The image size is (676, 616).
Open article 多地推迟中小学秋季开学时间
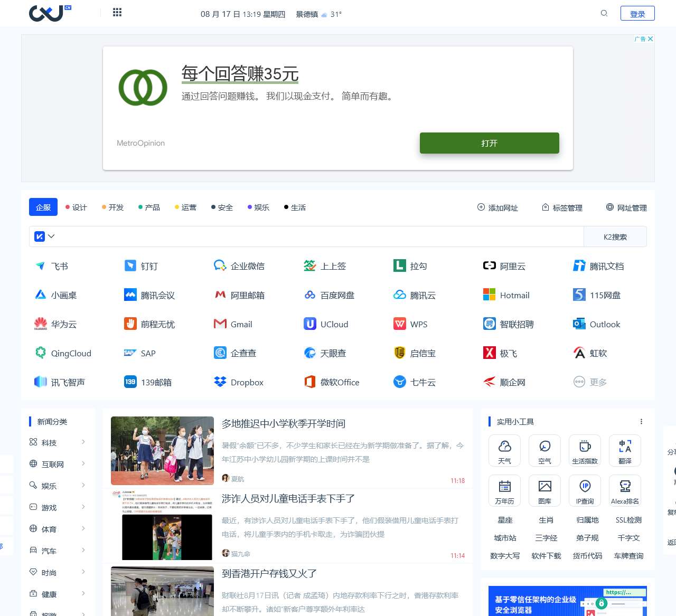[284, 423]
